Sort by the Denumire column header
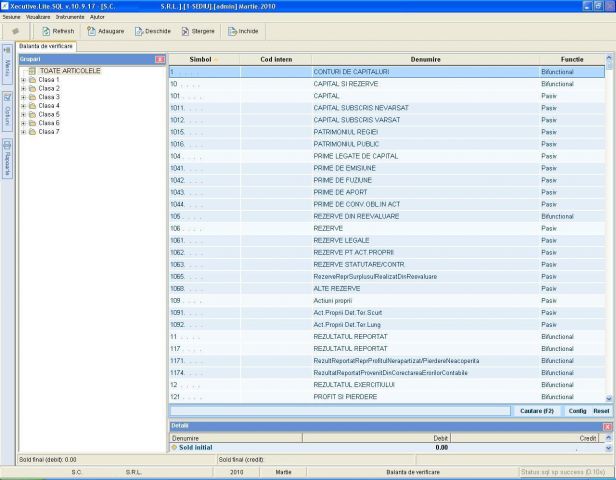This screenshot has height=480, width=616. pos(425,59)
